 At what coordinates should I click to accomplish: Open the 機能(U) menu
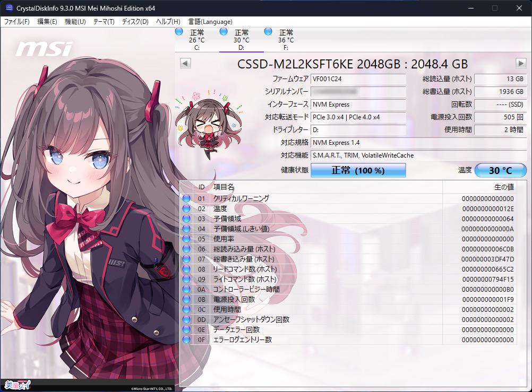75,22
